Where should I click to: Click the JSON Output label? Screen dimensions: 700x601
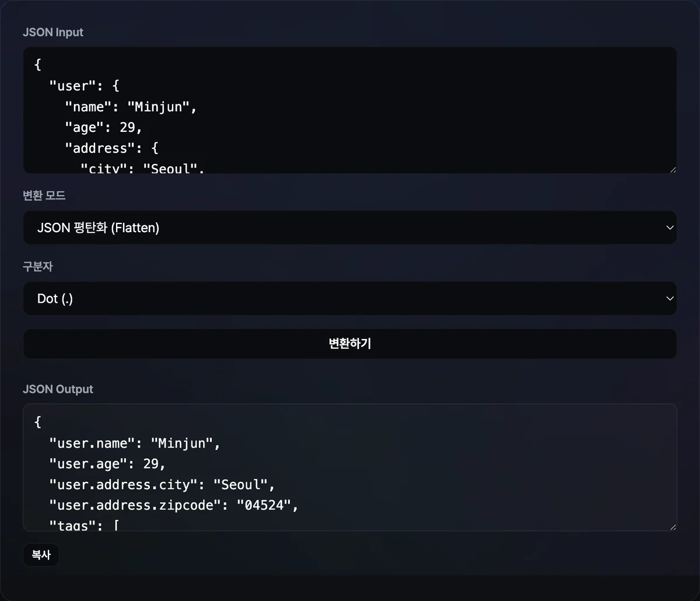(x=58, y=389)
